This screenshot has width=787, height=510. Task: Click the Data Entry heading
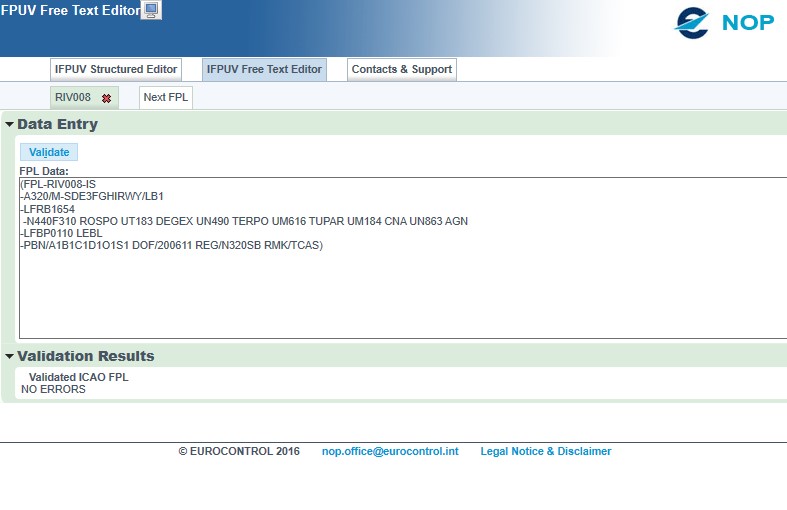coord(58,124)
